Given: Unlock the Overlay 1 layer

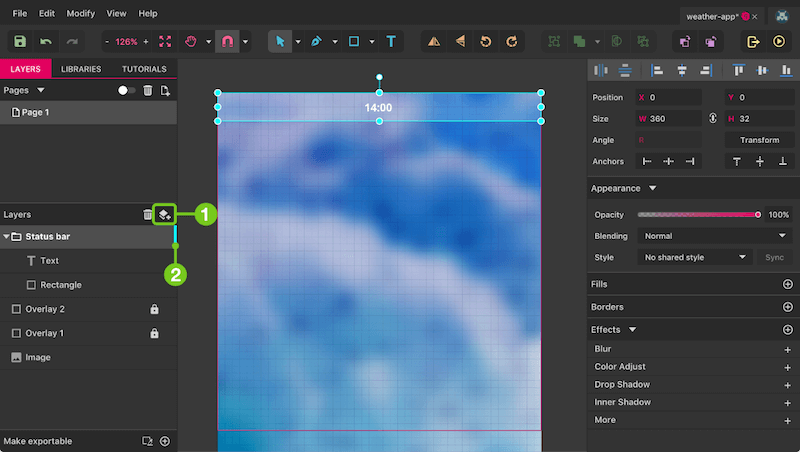Looking at the screenshot, I should point(154,333).
